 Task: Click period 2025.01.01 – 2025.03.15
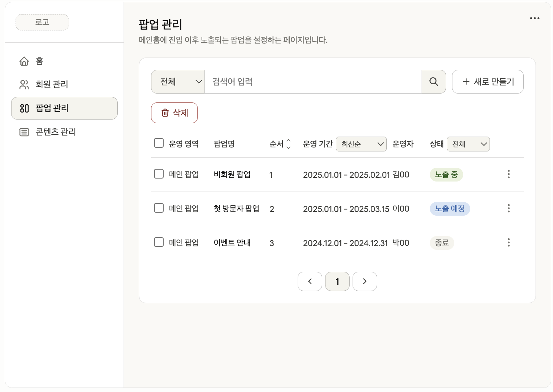click(x=346, y=209)
